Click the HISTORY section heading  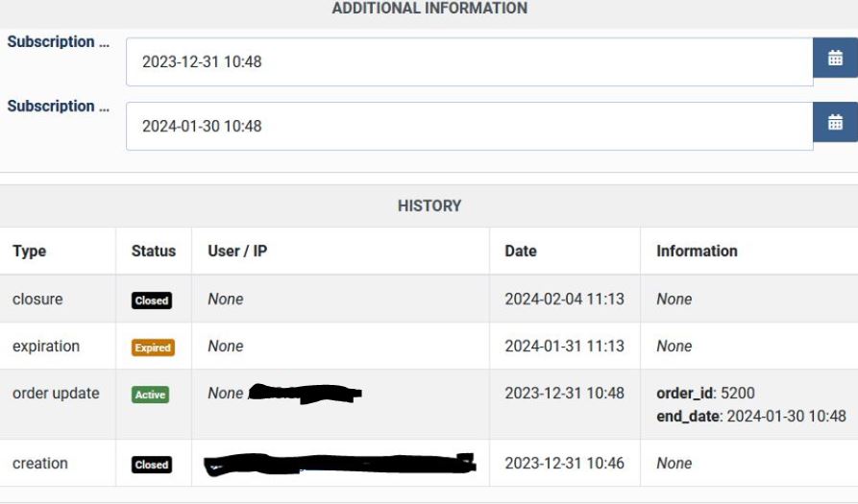pyautogui.click(x=429, y=206)
